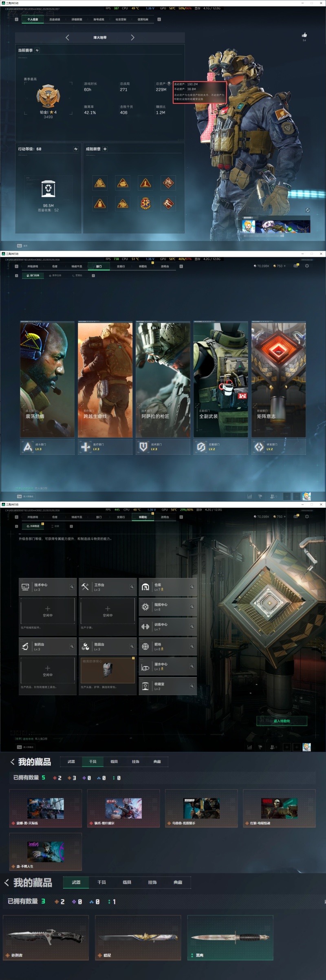326x980 pixels.
Task: Open the 交易行 tab on the 部门 screen
Action: 121,266
